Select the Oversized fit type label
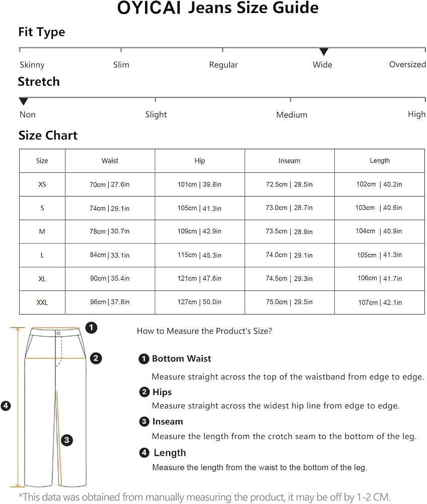 pos(407,65)
